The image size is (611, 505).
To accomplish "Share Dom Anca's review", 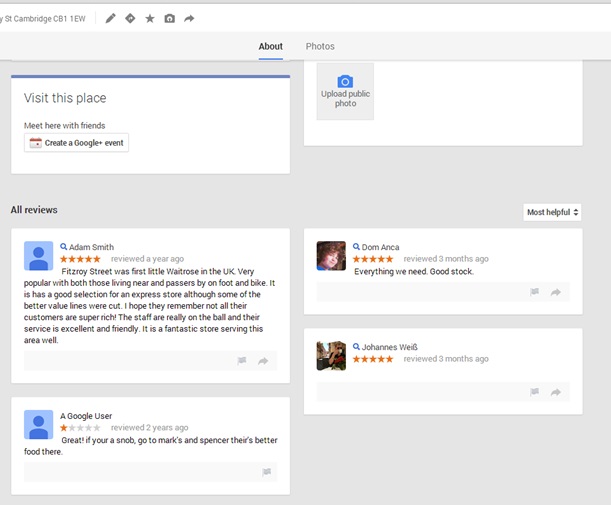I will (556, 292).
